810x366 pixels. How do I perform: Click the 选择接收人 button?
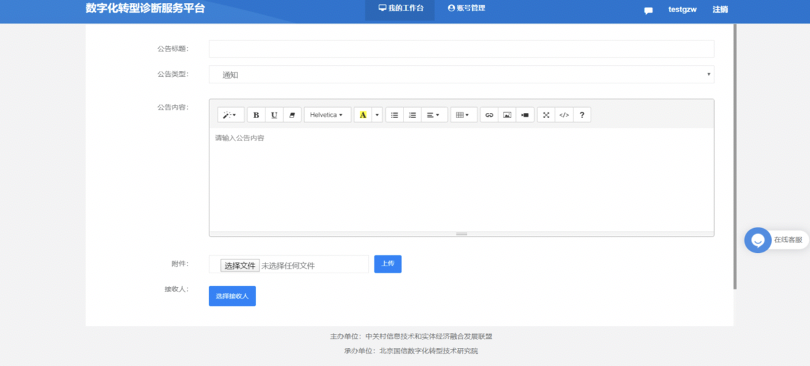click(232, 296)
